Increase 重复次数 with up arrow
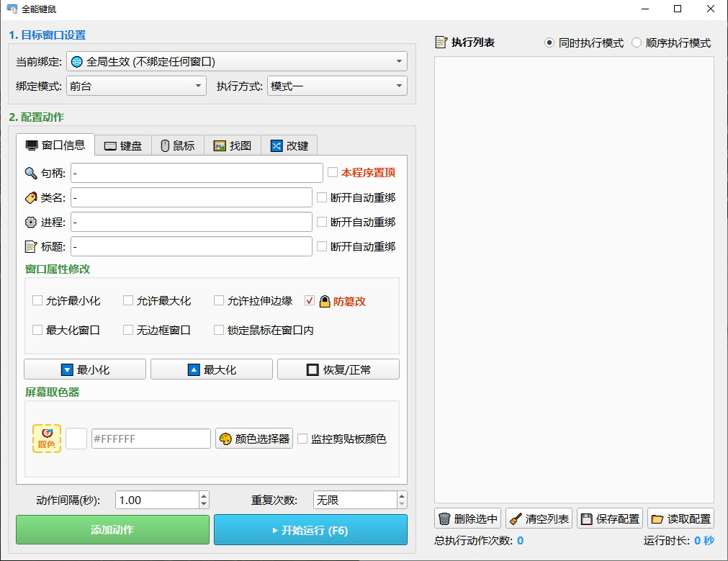This screenshot has width=728, height=561. (x=402, y=496)
